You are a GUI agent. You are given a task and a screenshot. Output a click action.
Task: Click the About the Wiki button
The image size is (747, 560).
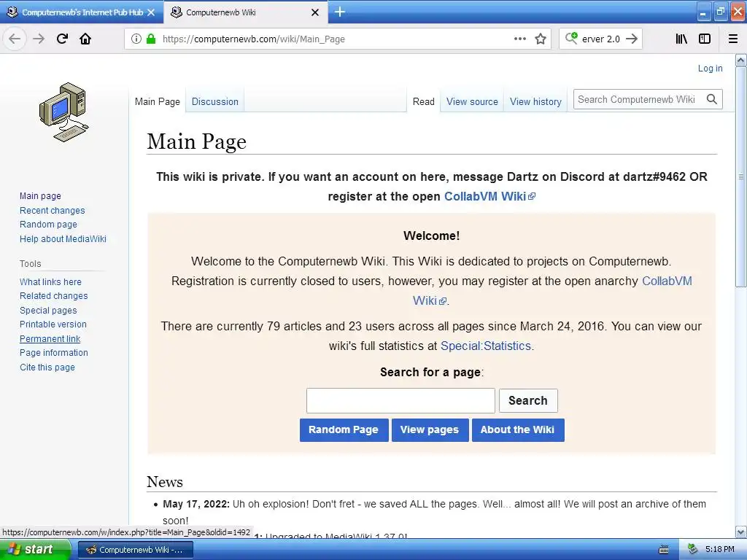(518, 429)
